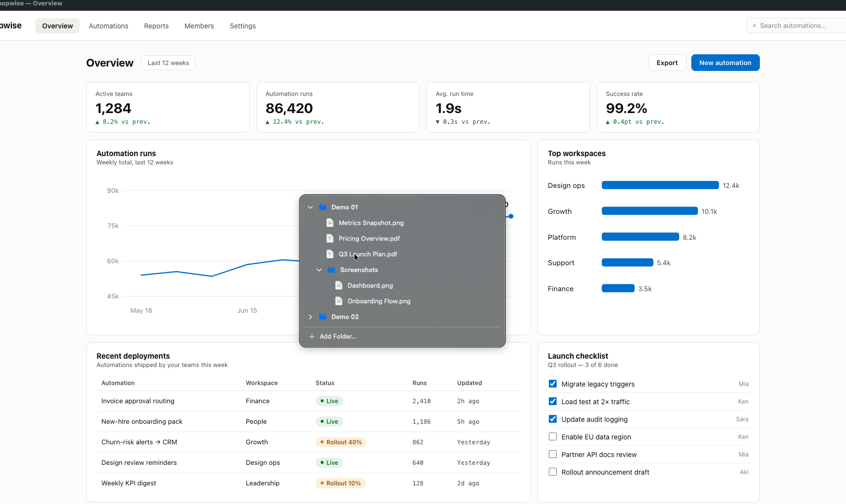This screenshot has height=504, width=846.
Task: Go to the Reports tab
Action: [156, 26]
